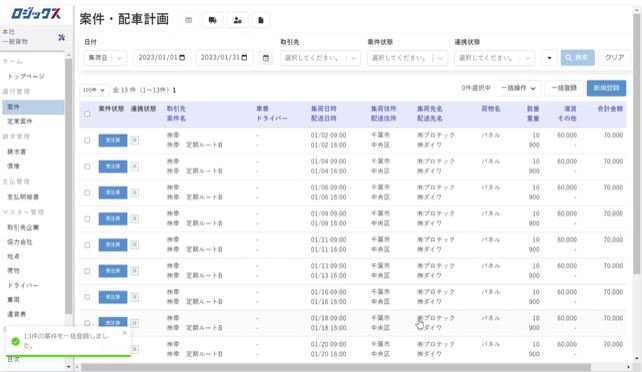The width and height of the screenshot is (642, 372).
Task: Open calendar picker in 2023/01/31 field
Action: point(244,57)
